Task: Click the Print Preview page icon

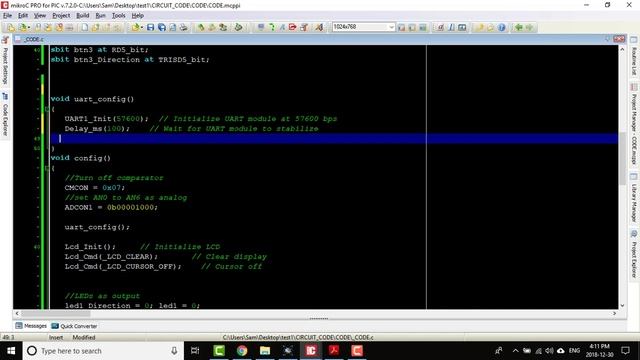Action: point(173,27)
